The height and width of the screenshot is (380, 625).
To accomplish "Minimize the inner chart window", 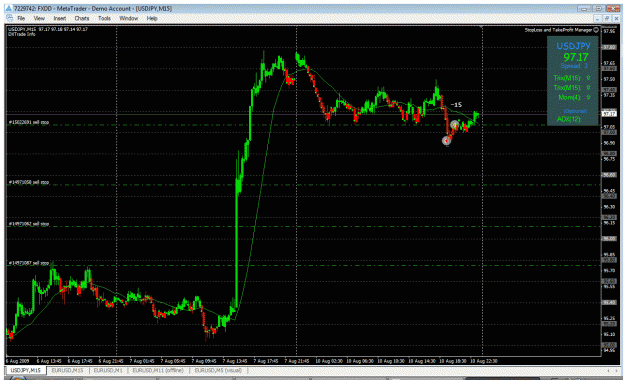I will coord(597,18).
